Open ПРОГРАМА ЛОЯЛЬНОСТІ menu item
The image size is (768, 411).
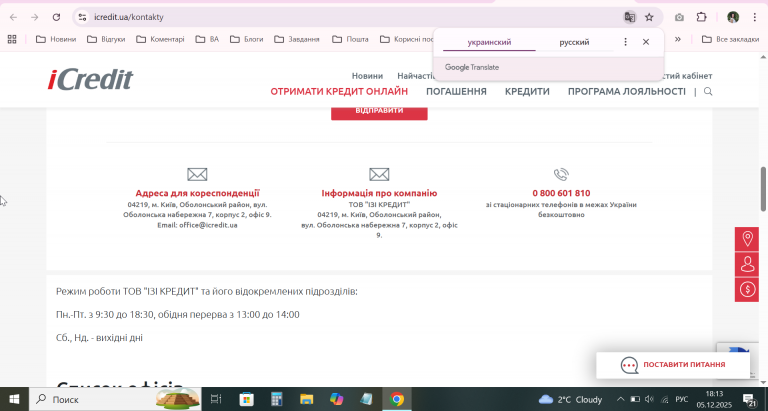pyautogui.click(x=626, y=92)
